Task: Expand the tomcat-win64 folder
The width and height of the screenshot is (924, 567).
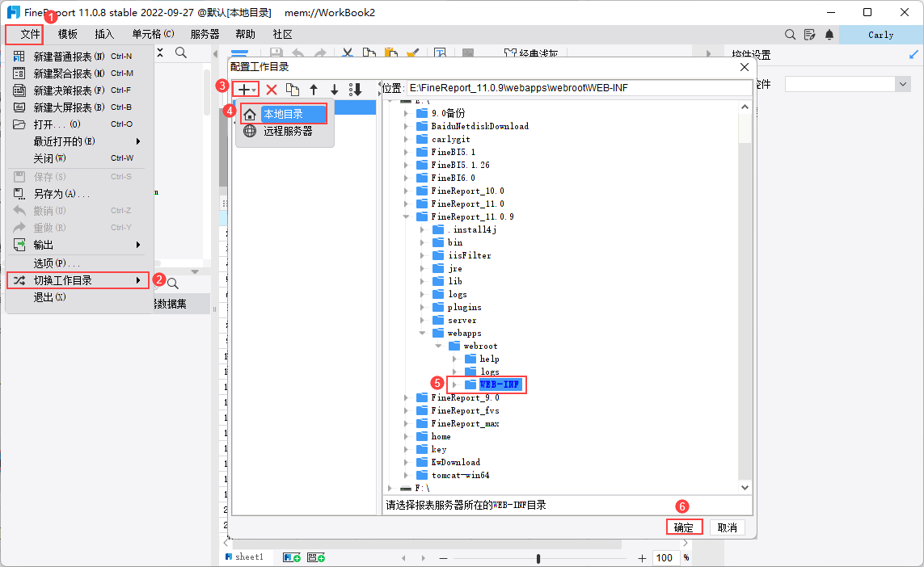Action: (x=406, y=475)
